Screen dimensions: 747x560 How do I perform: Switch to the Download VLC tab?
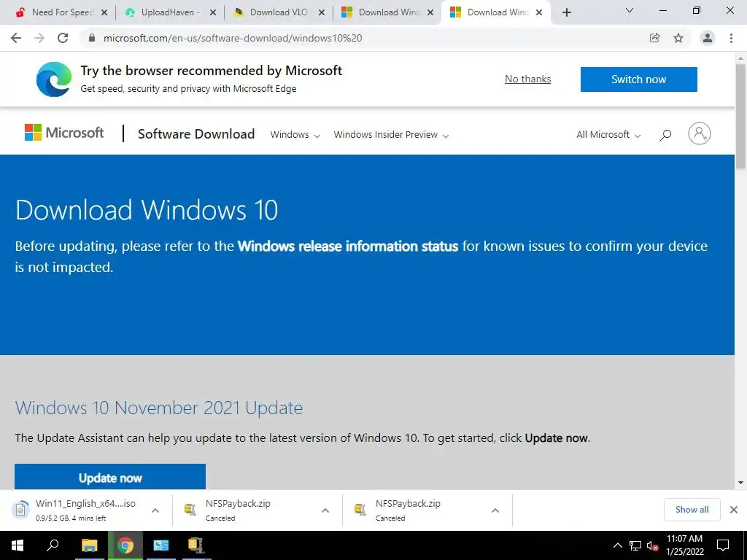(x=279, y=12)
